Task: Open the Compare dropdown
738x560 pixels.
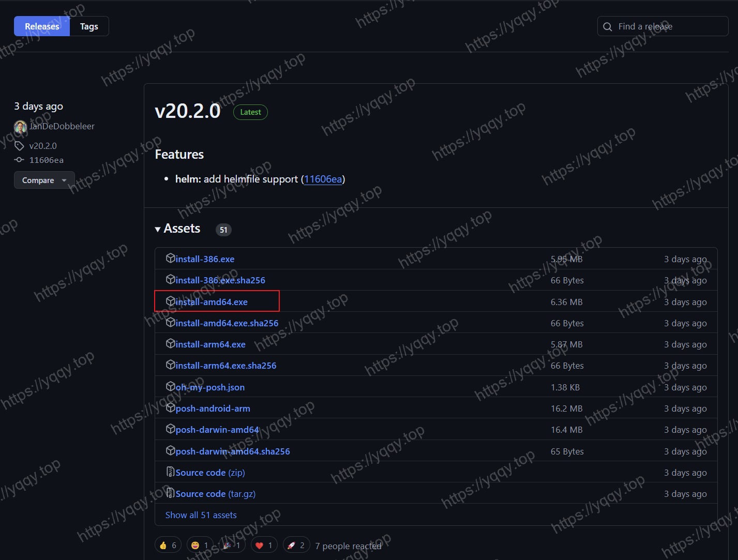Action: (44, 180)
